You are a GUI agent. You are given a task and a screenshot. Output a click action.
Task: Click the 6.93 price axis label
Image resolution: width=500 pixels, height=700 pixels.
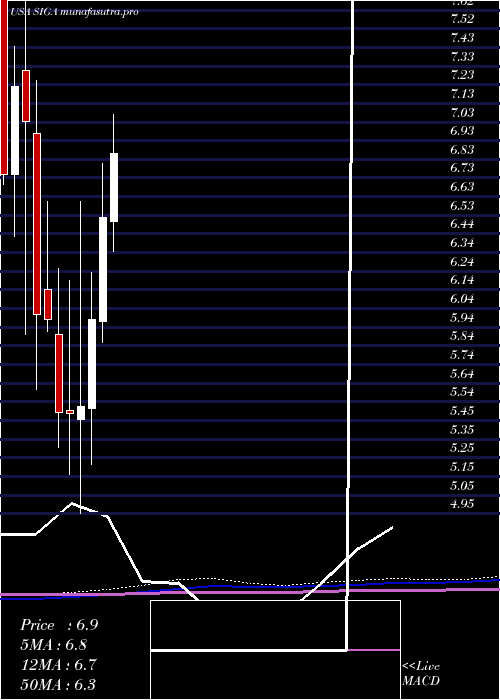[x=462, y=131]
